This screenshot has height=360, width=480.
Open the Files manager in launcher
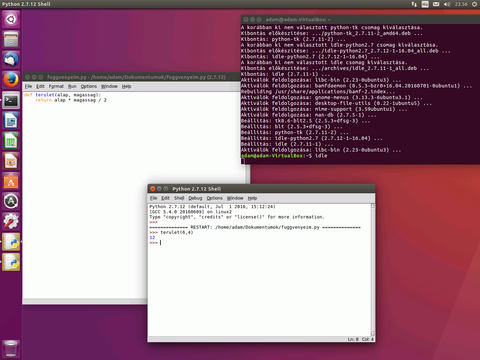click(x=11, y=39)
